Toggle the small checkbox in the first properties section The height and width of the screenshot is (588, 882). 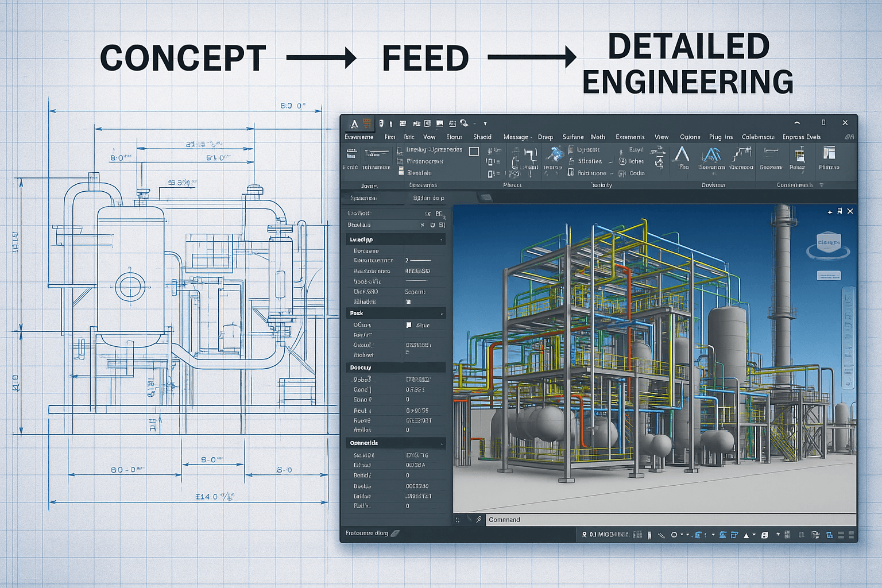pyautogui.click(x=408, y=301)
